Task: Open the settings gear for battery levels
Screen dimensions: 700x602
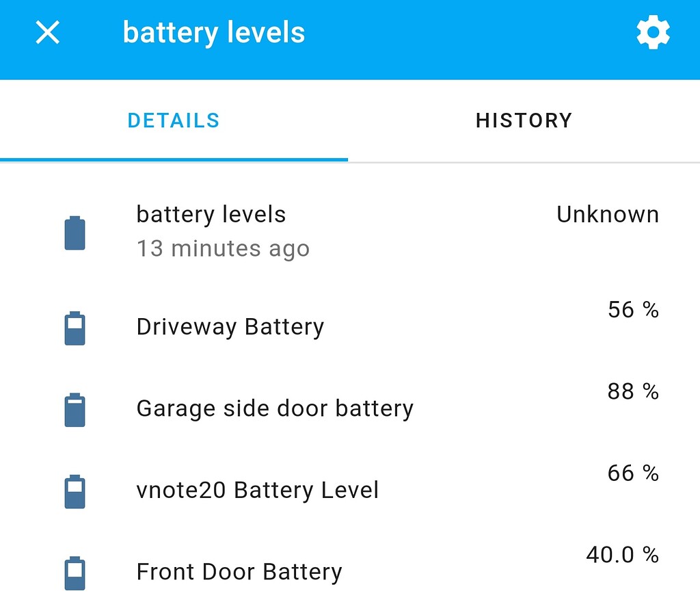Action: (653, 31)
